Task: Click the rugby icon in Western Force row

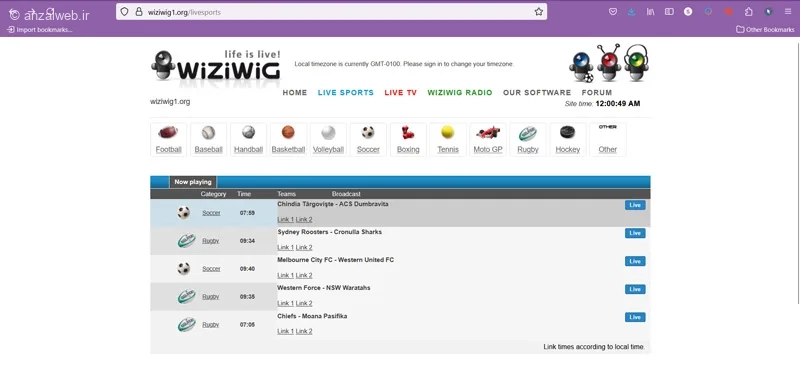Action: click(x=187, y=296)
